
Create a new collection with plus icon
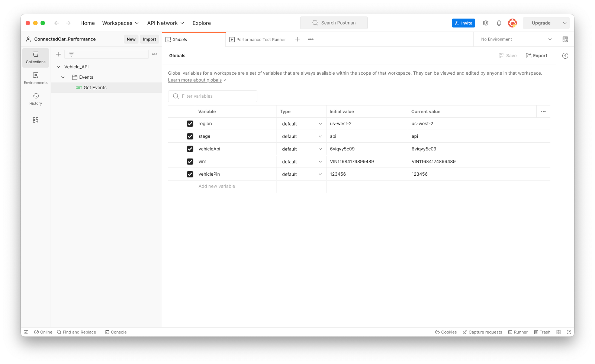point(58,54)
